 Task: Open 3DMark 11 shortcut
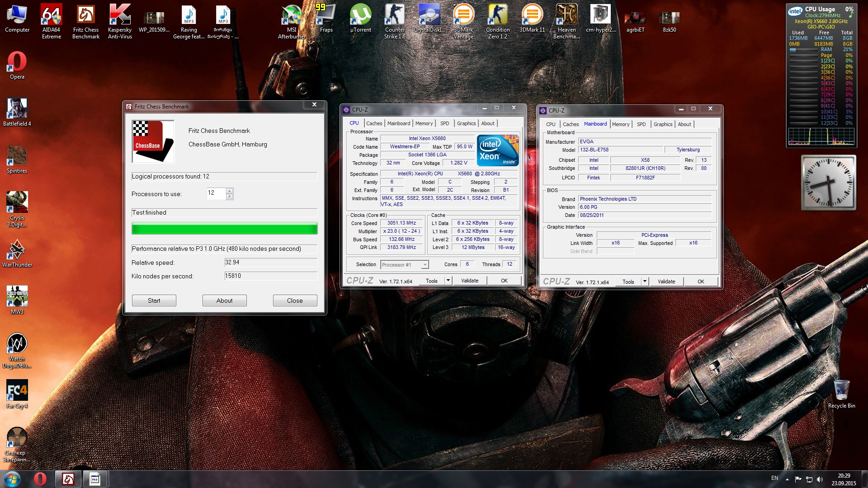coord(532,19)
